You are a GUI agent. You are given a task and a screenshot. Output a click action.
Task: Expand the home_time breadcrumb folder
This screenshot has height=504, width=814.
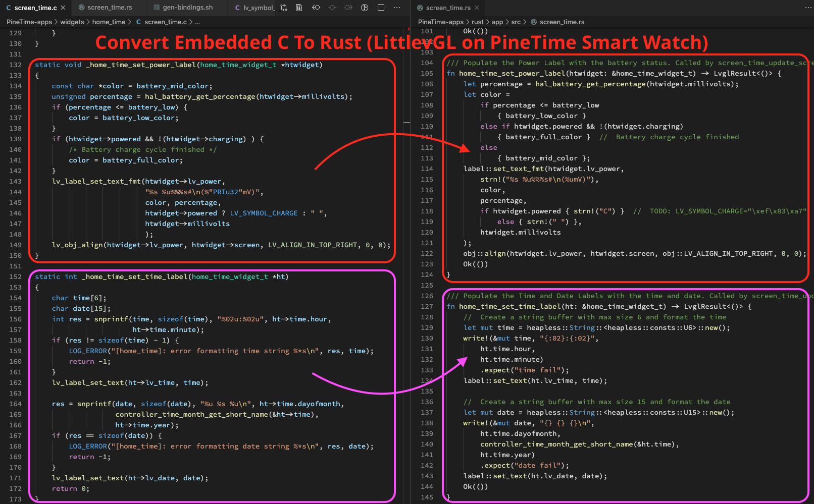(109, 22)
